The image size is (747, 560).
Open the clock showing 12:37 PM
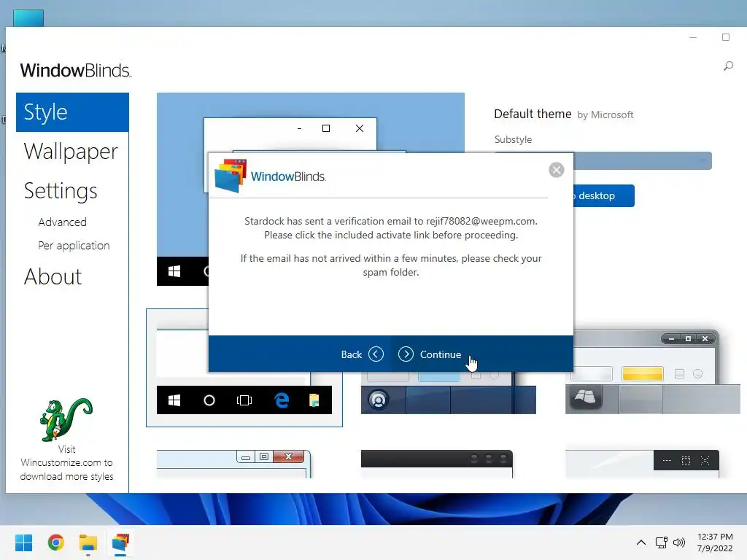click(715, 542)
